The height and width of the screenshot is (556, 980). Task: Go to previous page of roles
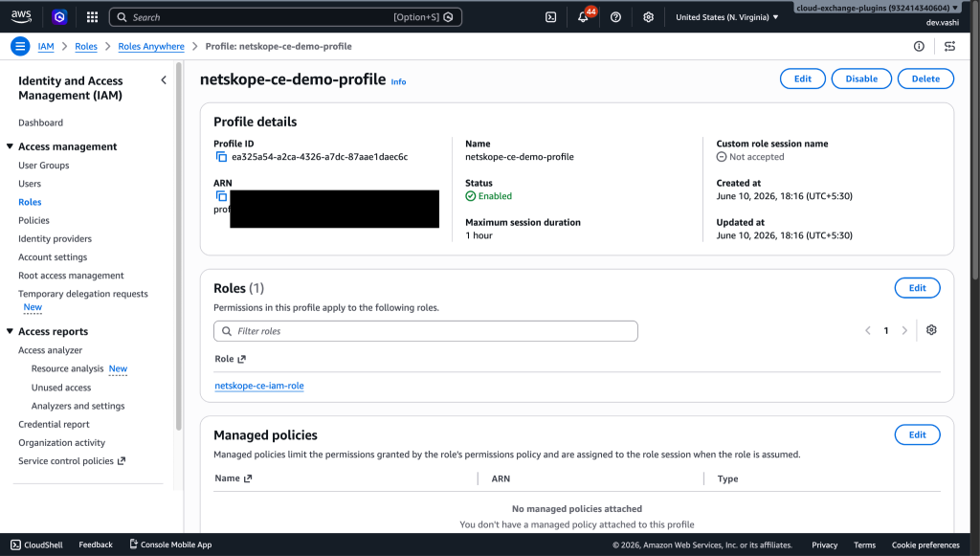[867, 330]
